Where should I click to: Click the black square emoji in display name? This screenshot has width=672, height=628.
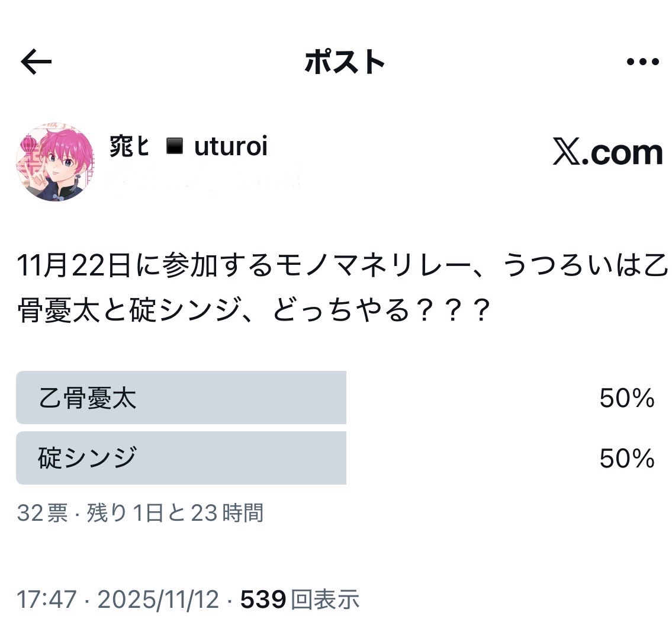[x=174, y=146]
